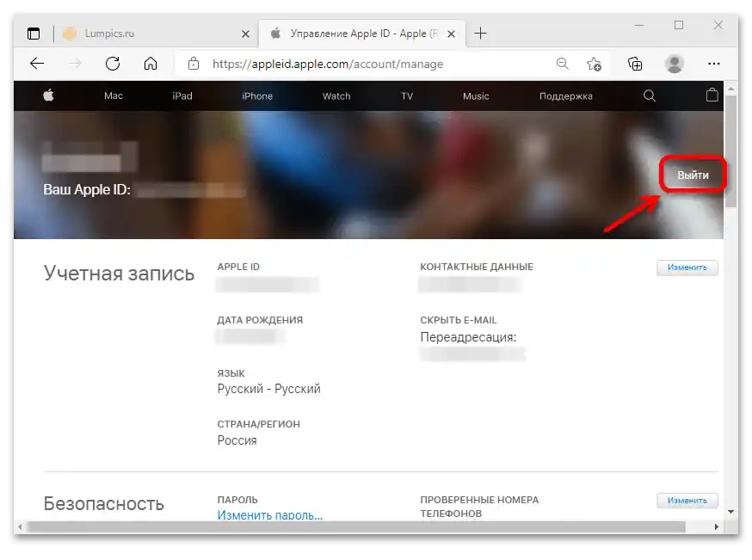Click the Ваш Apple ID: text

[x=87, y=190]
